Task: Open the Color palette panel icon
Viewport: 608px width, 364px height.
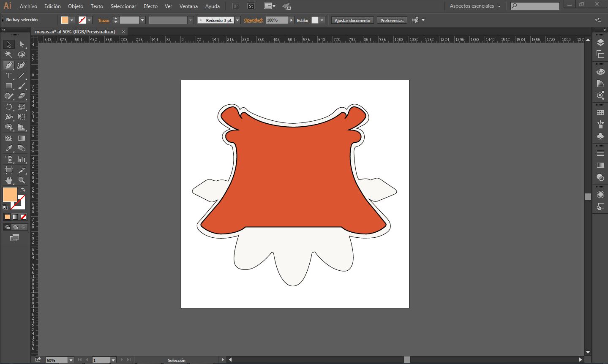Action: pos(600,72)
